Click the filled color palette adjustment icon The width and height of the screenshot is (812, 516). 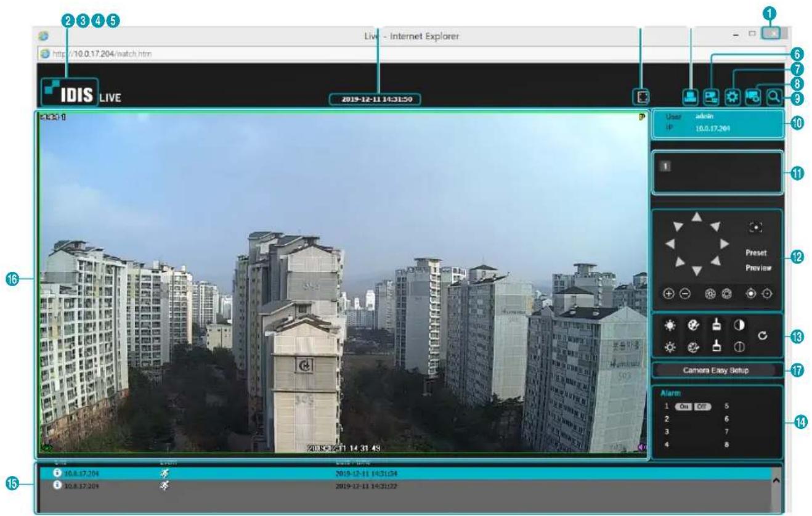[692, 325]
